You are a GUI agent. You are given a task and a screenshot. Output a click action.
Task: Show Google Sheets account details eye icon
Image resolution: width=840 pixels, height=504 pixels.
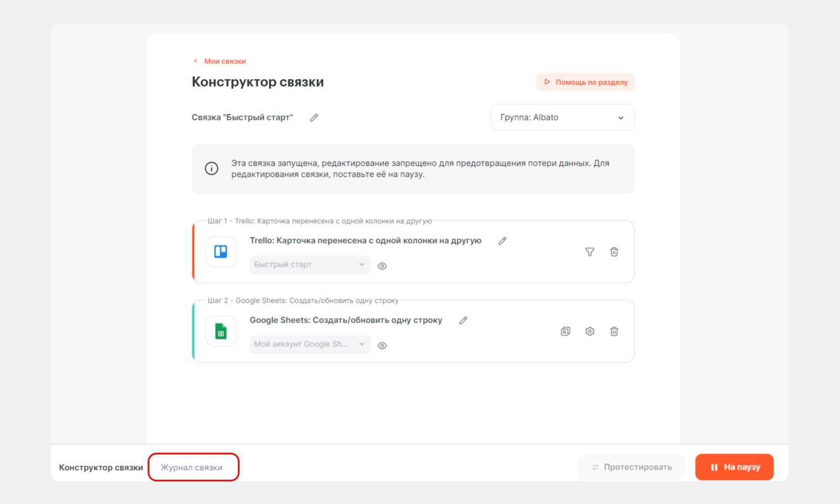point(382,345)
